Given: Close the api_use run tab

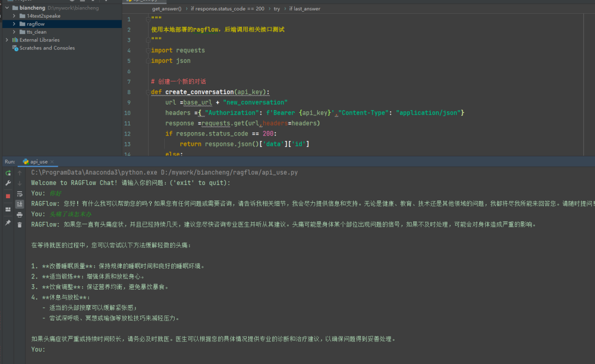Looking at the screenshot, I should pyautogui.click(x=52, y=161).
